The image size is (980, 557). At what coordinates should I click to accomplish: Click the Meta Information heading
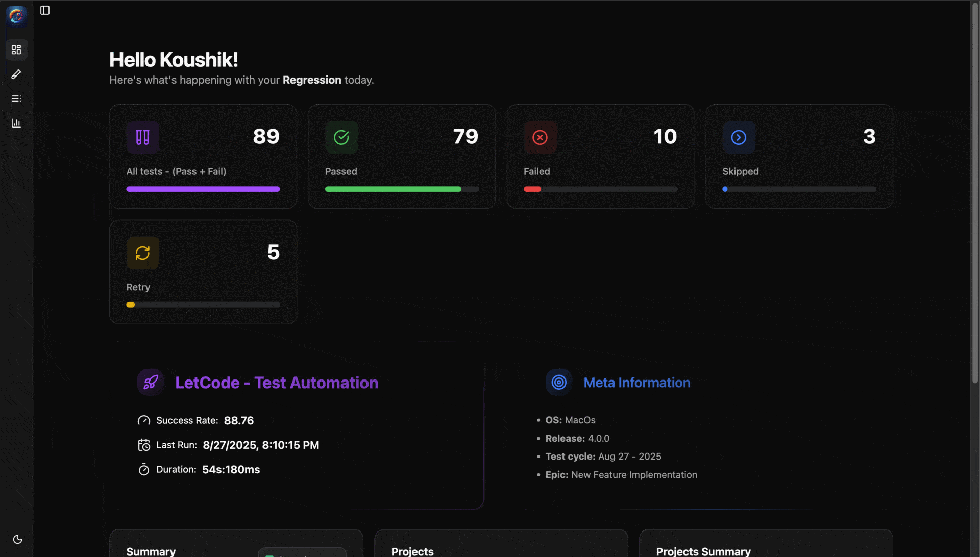tap(636, 383)
